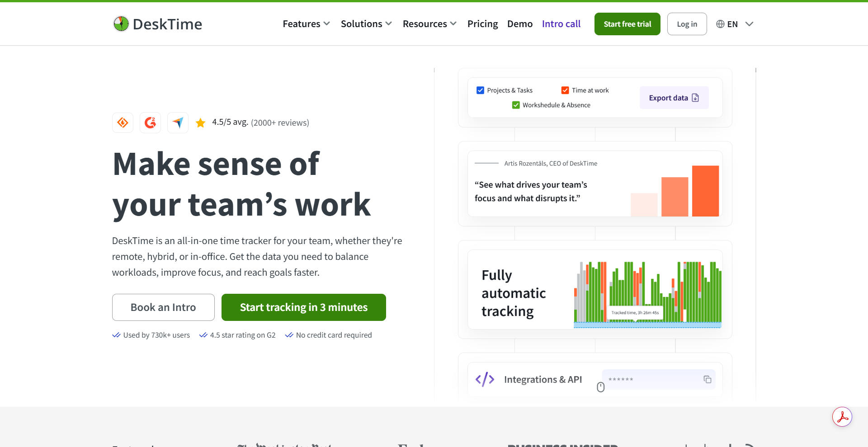Click the Integrations & API label
Screen dimensions: 868x447
(543, 380)
